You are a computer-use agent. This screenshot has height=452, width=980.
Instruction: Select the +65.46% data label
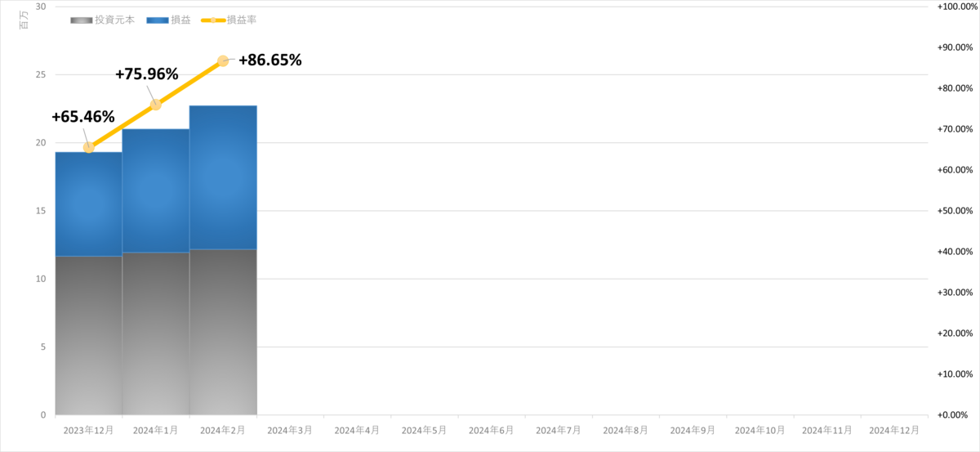tap(82, 117)
